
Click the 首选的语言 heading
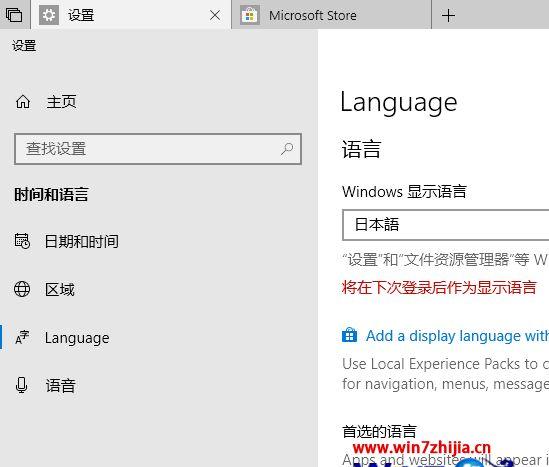(x=379, y=431)
